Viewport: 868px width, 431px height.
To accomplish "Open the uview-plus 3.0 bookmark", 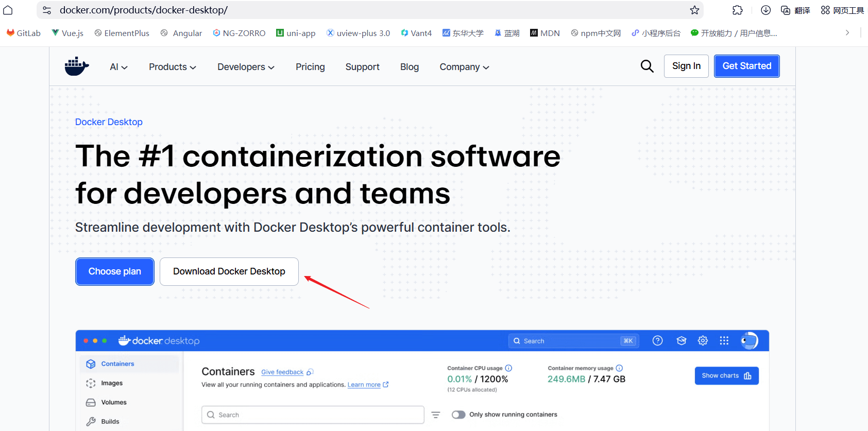I will click(x=358, y=33).
